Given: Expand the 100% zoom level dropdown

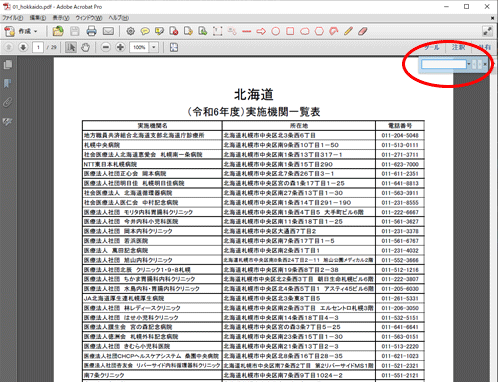Looking at the screenshot, I should 154,47.
